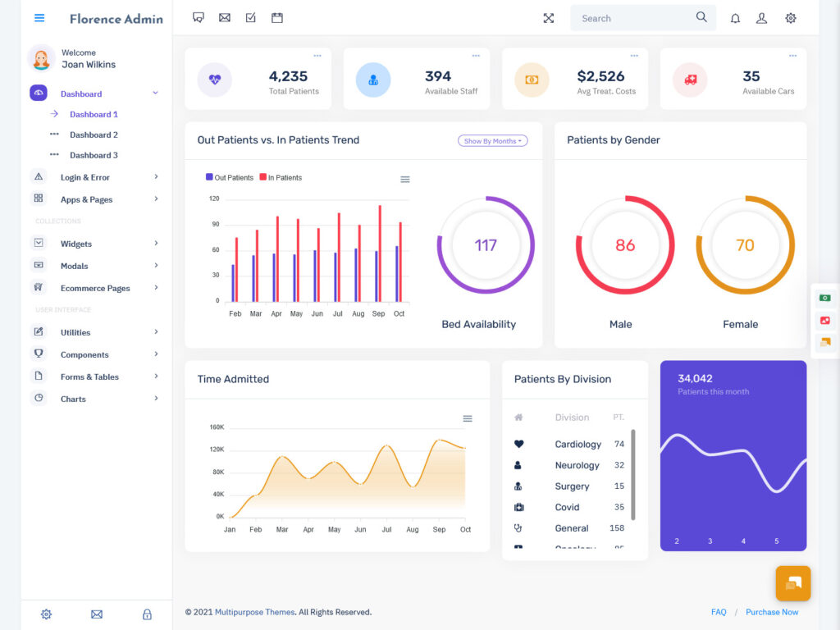This screenshot has width=840, height=630.
Task: Click the Available Cars ambulance icon
Action: (691, 80)
